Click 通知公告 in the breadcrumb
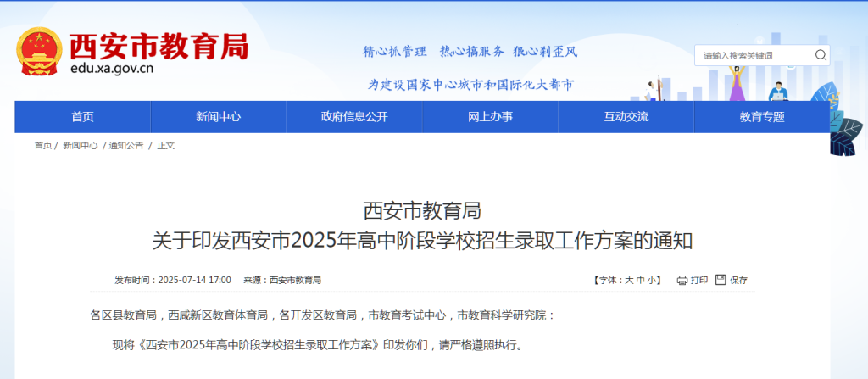This screenshot has height=379, width=868. pyautogui.click(x=125, y=146)
